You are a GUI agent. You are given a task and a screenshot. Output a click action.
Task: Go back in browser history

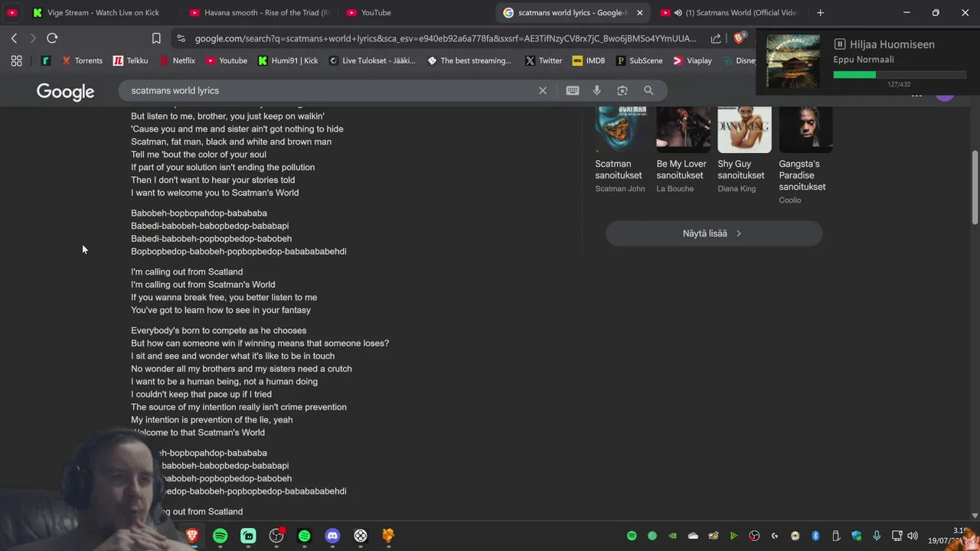point(14,38)
